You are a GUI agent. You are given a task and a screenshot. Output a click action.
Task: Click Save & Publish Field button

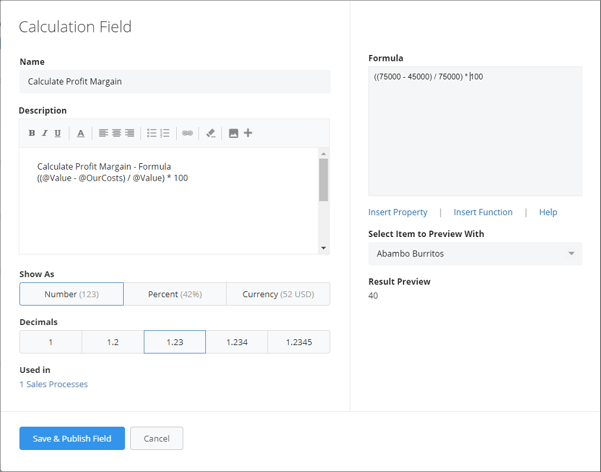(72, 438)
